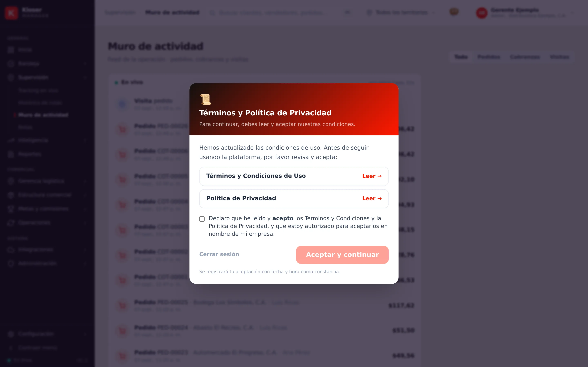Open the user account menu chevron
Viewport: 588px width, 367px height.
tap(572, 13)
